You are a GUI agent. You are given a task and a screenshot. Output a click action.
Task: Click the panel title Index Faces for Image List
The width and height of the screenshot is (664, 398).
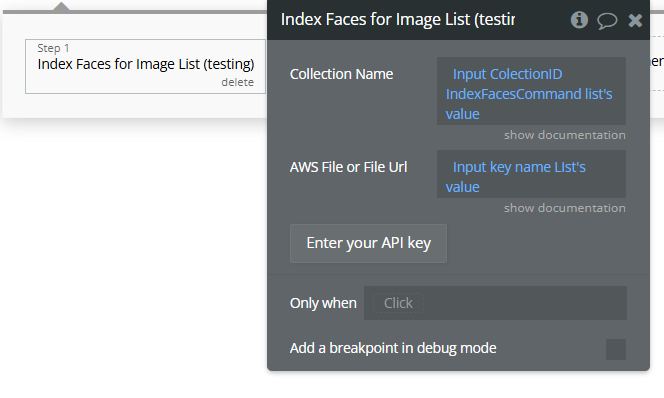coord(398,19)
